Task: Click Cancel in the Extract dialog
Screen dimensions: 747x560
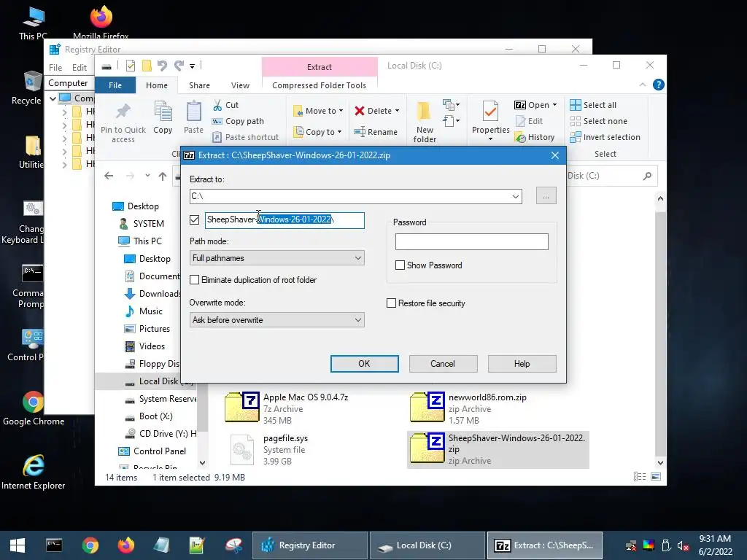Action: pos(443,364)
